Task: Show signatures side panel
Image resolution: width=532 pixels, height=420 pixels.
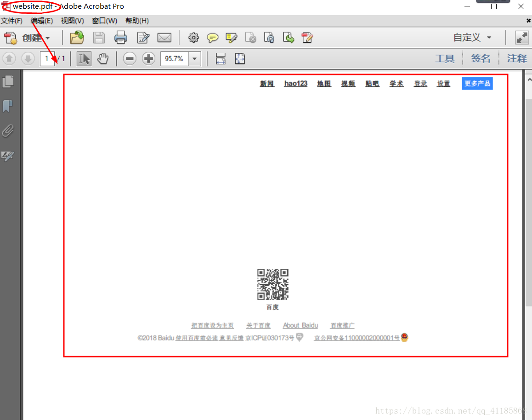Action: [8, 156]
